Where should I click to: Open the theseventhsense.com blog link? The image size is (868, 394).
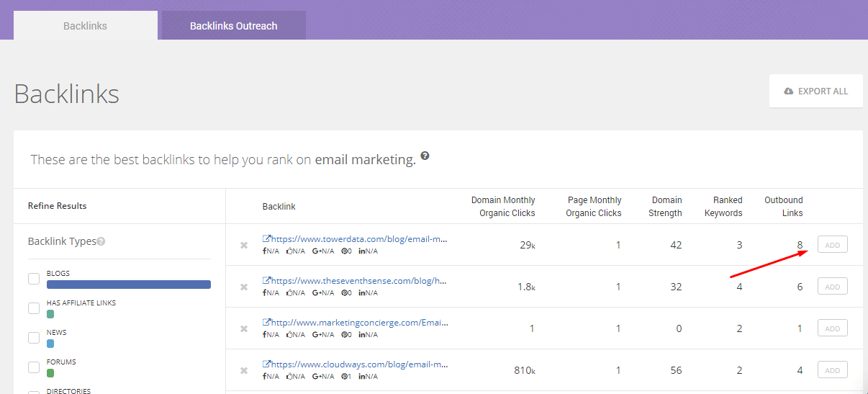coord(355,280)
